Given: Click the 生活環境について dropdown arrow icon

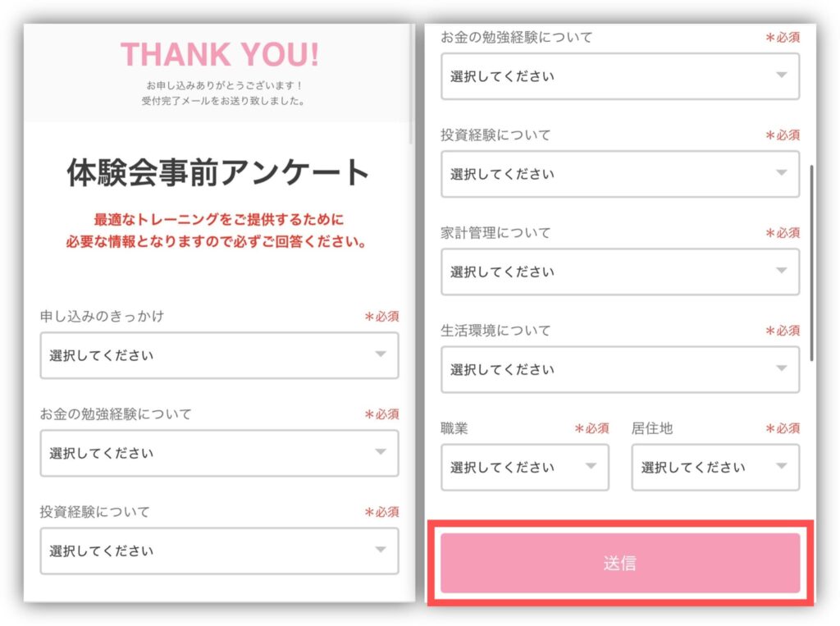Looking at the screenshot, I should tap(781, 369).
